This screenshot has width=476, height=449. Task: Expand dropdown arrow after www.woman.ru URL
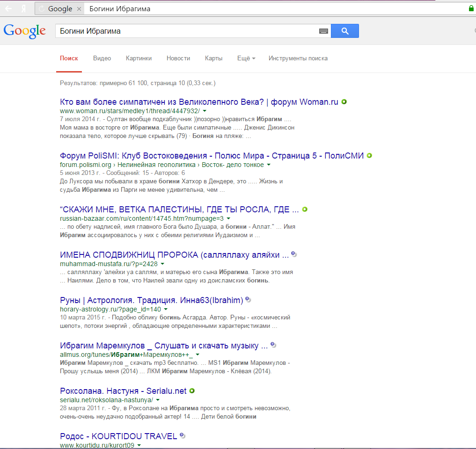point(205,111)
